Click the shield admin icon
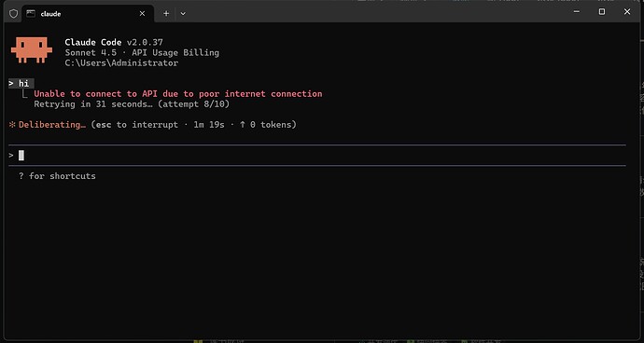The image size is (644, 343). 14,14
